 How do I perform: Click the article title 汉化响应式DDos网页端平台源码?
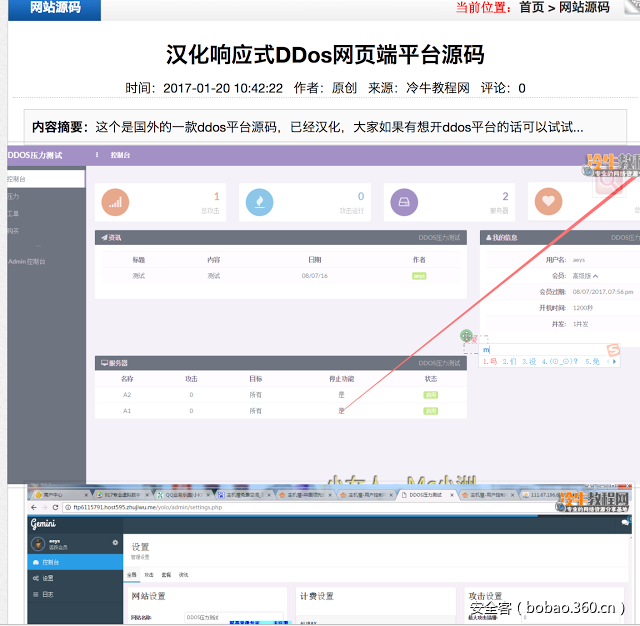[x=325, y=55]
